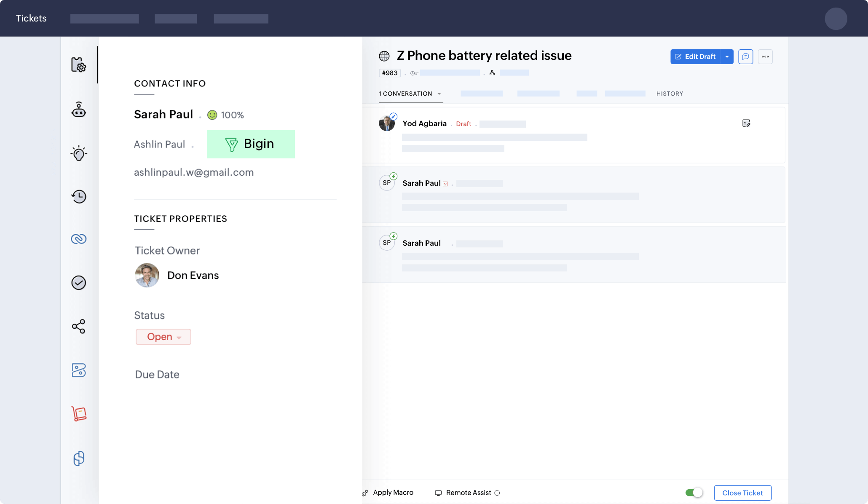This screenshot has width=868, height=504.
Task: Click the share nodes sidebar icon
Action: click(78, 326)
